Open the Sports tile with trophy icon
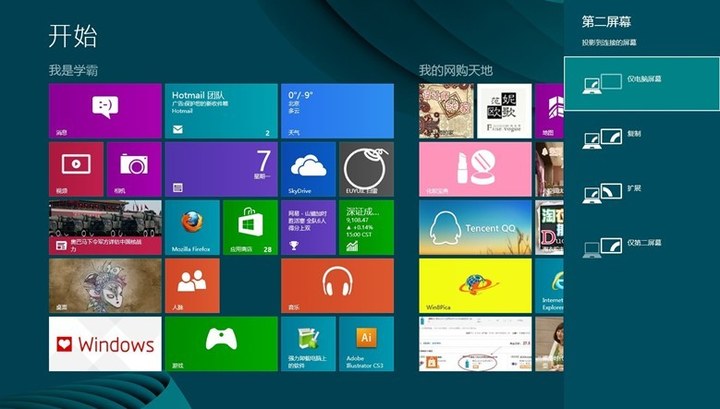The height and width of the screenshot is (409, 720). [x=308, y=227]
